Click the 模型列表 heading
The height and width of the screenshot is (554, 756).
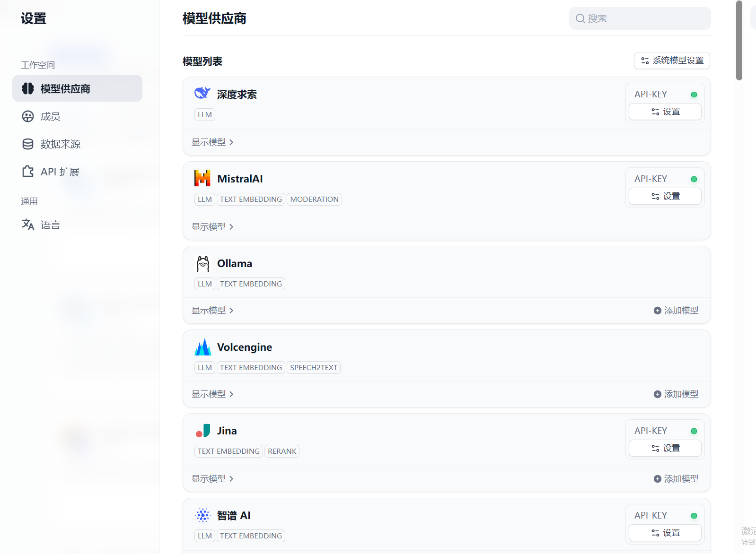click(x=202, y=61)
